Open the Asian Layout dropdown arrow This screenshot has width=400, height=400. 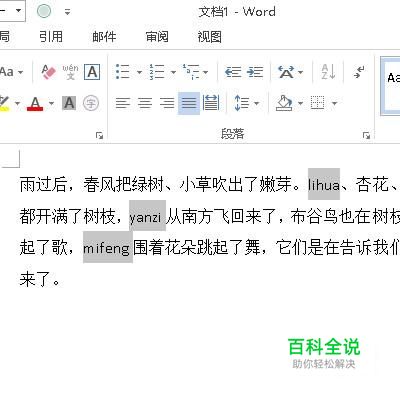(x=300, y=72)
